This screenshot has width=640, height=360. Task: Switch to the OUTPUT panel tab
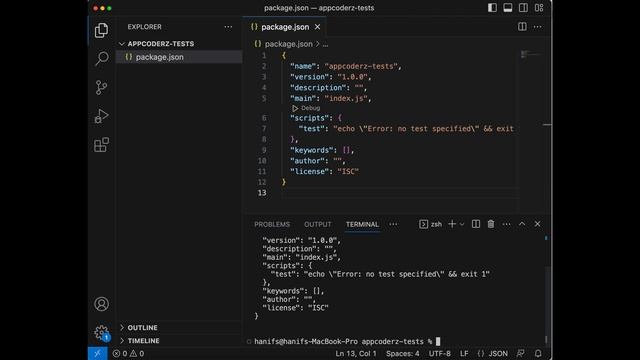pyautogui.click(x=318, y=224)
